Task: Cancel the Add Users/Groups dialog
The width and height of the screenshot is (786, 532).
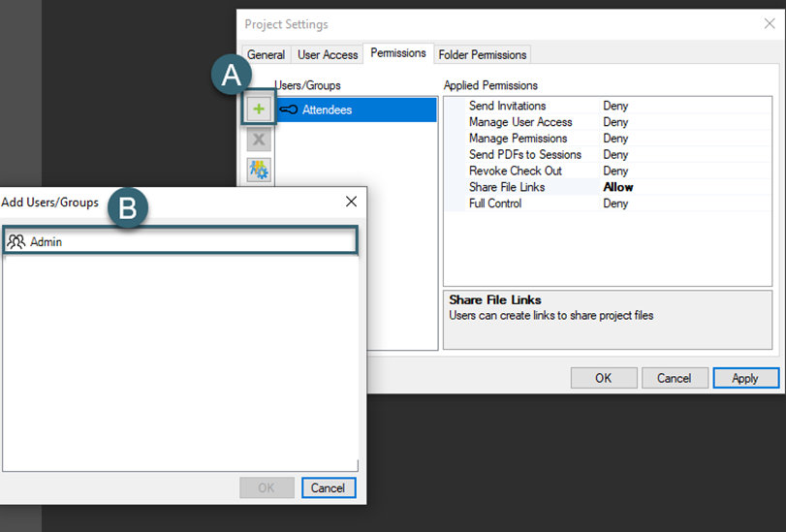Action: [328, 487]
